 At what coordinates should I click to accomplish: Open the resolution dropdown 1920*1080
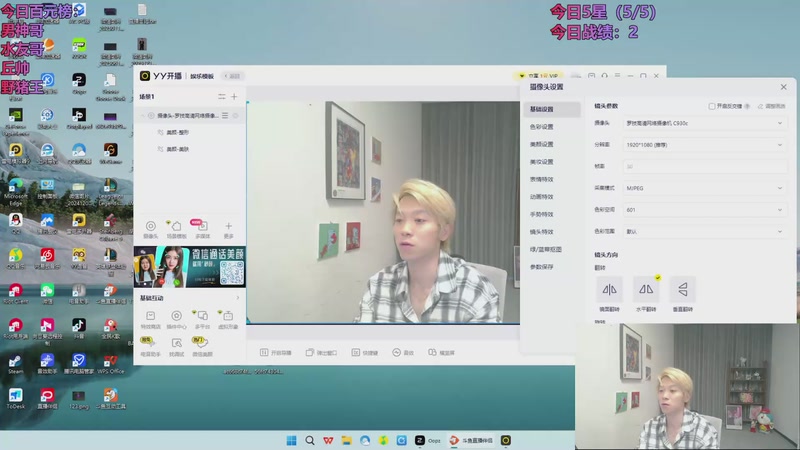click(704, 145)
